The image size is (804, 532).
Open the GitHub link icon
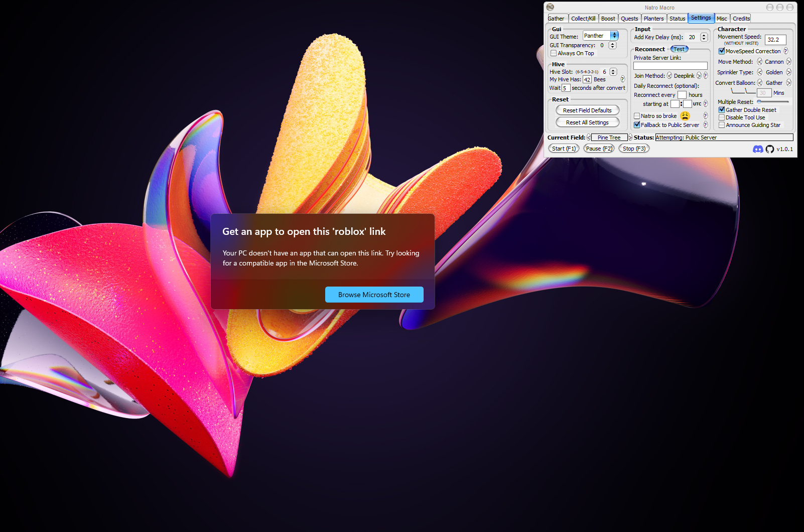(770, 149)
